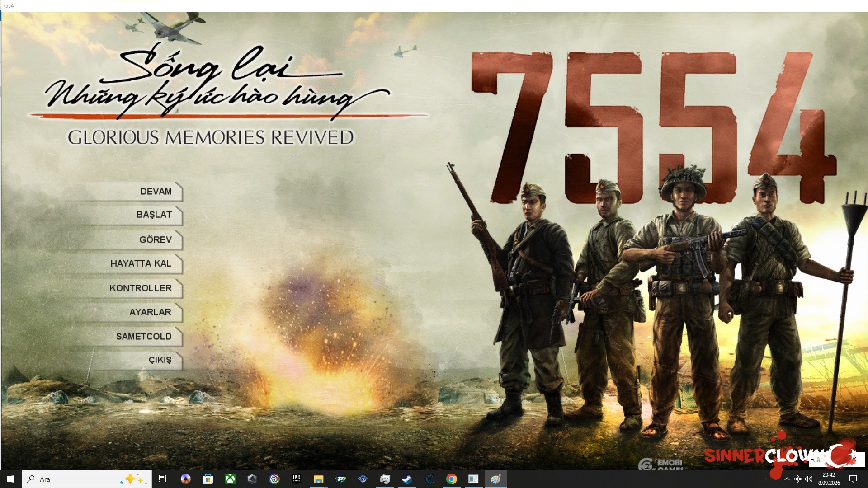Open the AYARLAR settings menu

[150, 312]
